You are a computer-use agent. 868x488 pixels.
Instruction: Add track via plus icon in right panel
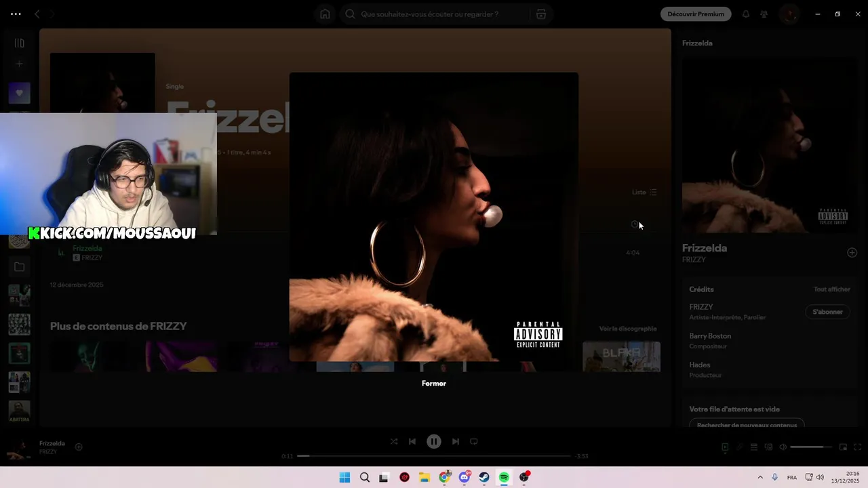click(852, 253)
